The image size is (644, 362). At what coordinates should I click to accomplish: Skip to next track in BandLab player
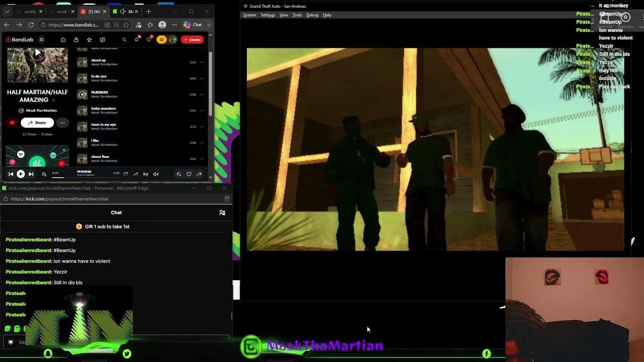click(31, 174)
